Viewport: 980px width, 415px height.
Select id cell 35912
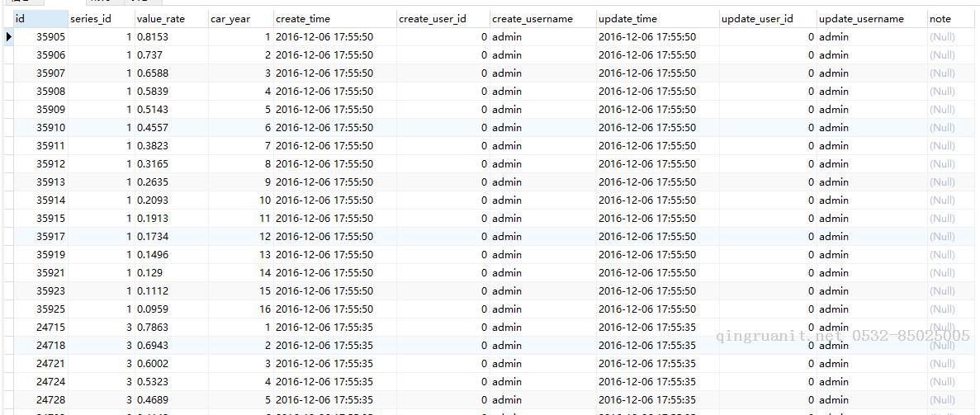click(x=40, y=163)
